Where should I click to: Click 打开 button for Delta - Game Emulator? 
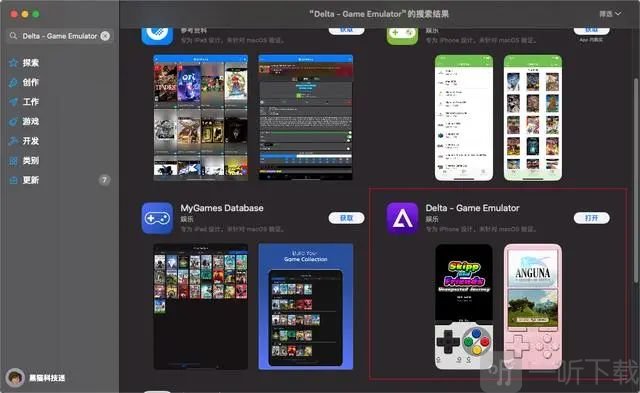591,218
